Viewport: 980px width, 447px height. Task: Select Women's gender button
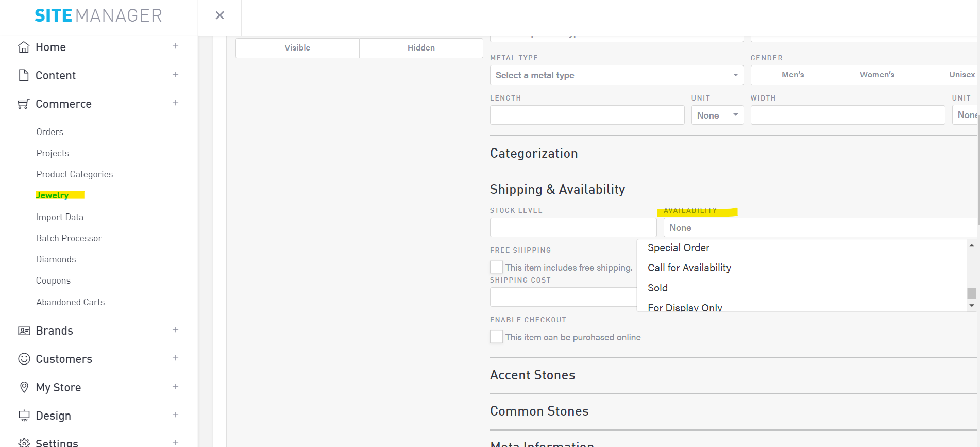coord(877,75)
